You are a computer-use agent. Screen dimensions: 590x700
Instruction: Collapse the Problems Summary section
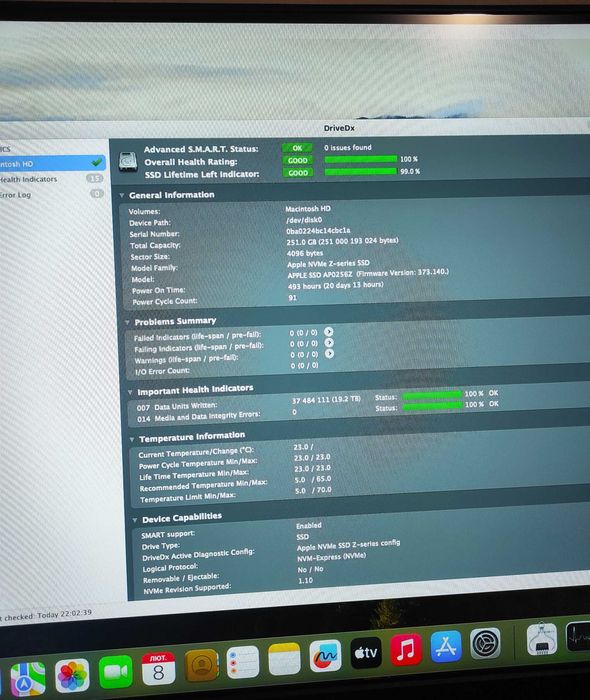(127, 322)
